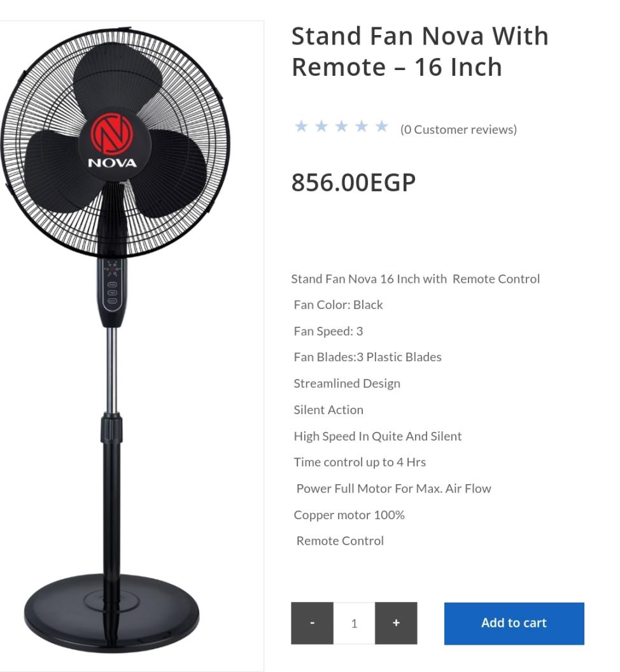Image resolution: width=620 pixels, height=672 pixels.
Task: Decrease quantity with the minus button
Action: point(312,623)
